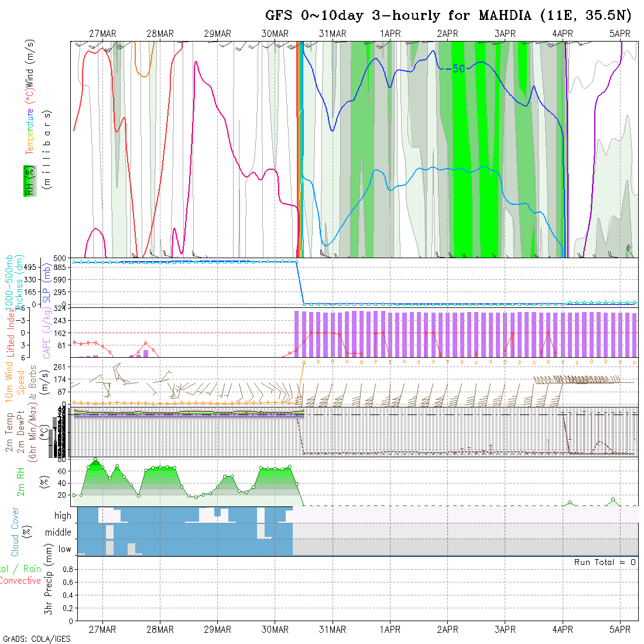This screenshot has width=644, height=644.
Task: Click the red Convective precipitation label
Action: 20,581
